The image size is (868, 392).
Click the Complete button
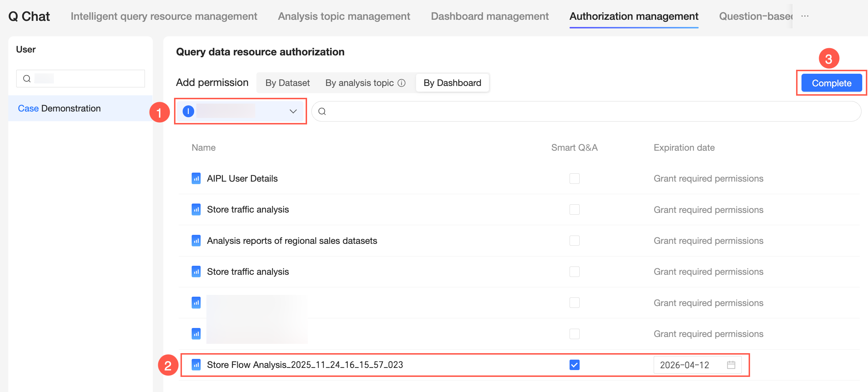click(x=831, y=83)
